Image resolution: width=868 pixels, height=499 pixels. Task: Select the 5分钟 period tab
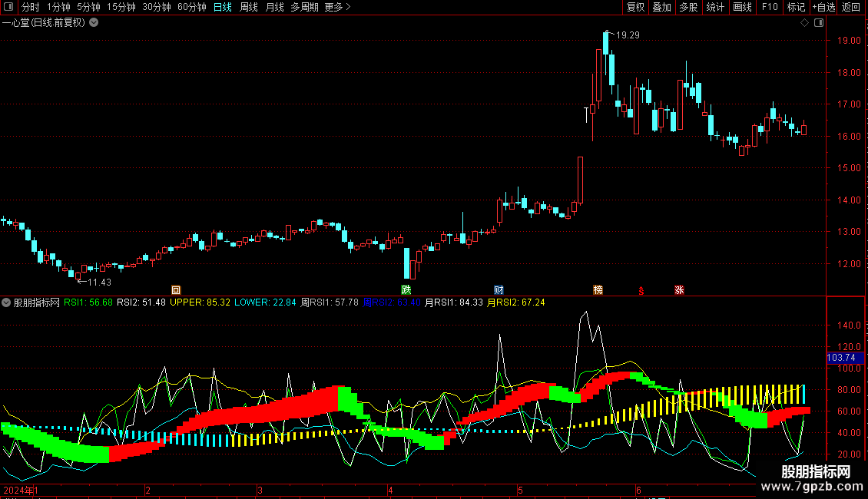point(88,7)
